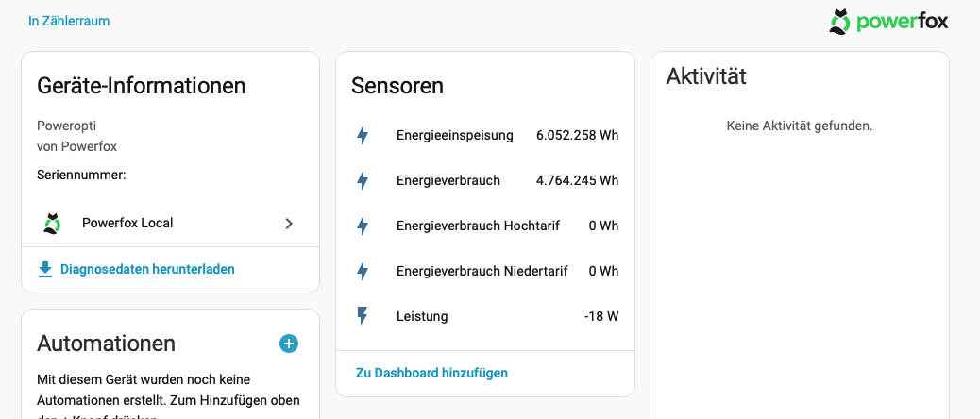Click the Energieverbrauch Niedertarif lightning icon
The image size is (980, 419).
[363, 271]
